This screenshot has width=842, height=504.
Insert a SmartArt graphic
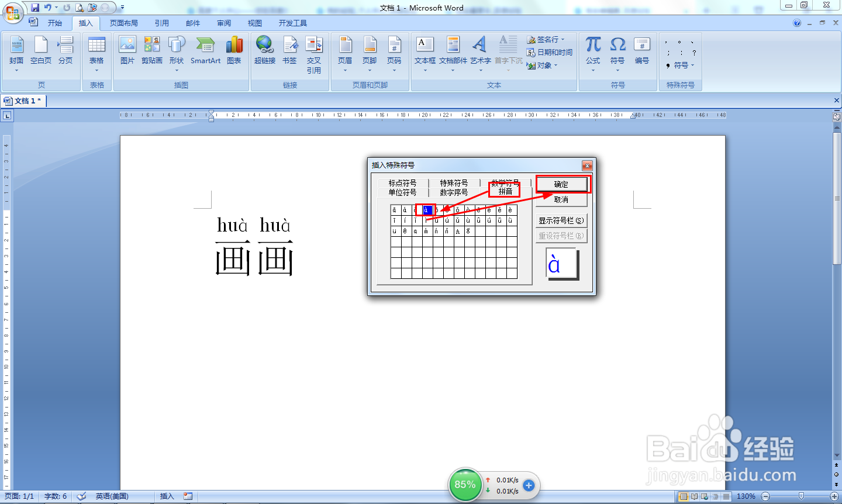click(x=205, y=51)
